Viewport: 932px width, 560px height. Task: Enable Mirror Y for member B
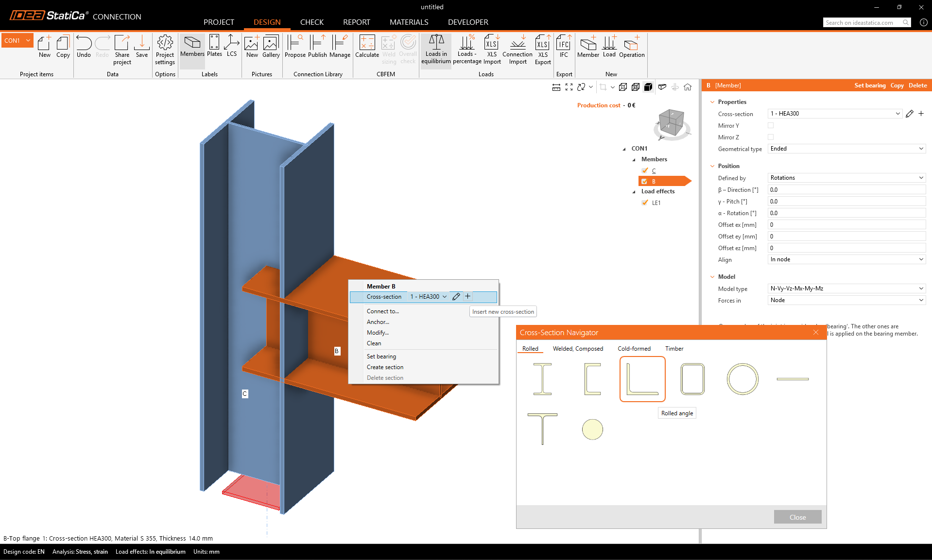tap(771, 125)
